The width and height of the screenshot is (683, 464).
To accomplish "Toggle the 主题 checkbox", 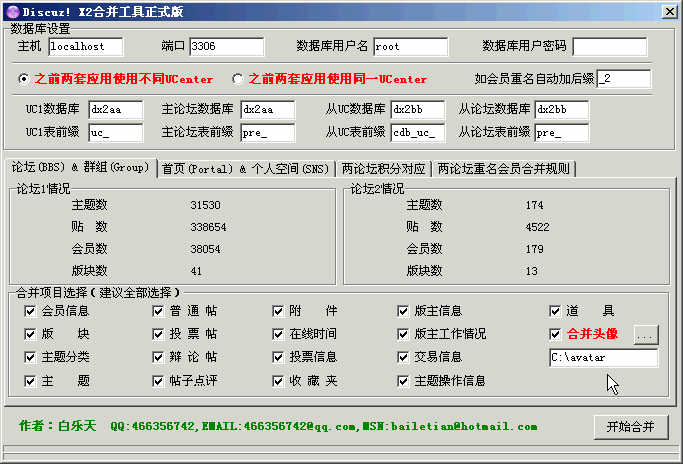I will coord(30,381).
